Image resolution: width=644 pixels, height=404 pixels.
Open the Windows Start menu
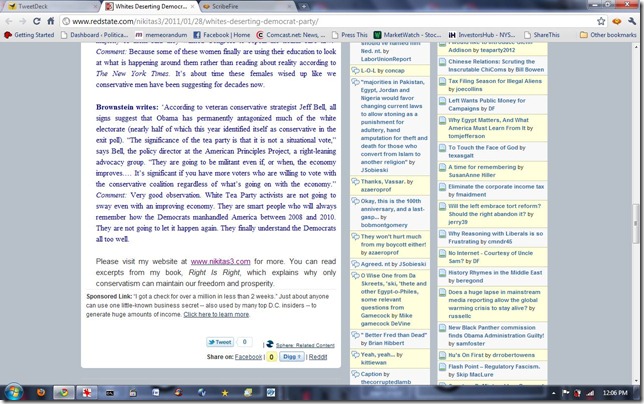14,393
